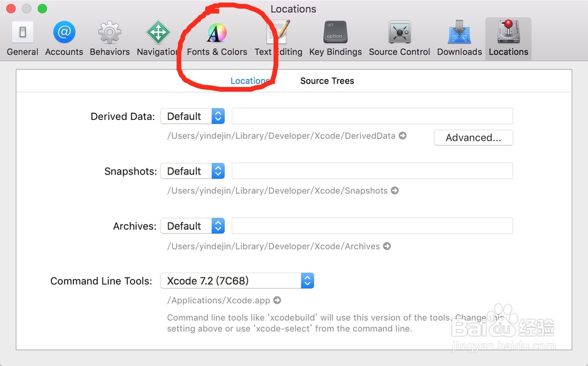Click the Snapshots path field
The image size is (588, 366).
[372, 171]
